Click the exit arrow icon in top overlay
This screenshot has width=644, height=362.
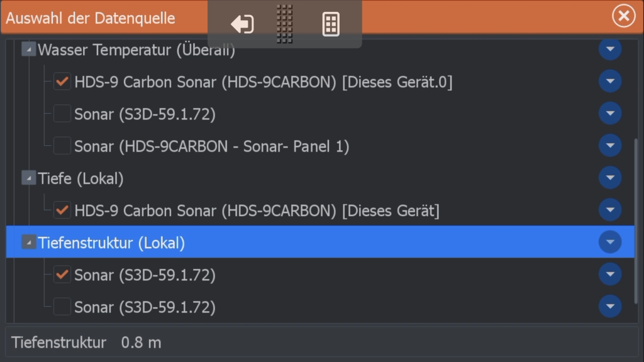(242, 24)
